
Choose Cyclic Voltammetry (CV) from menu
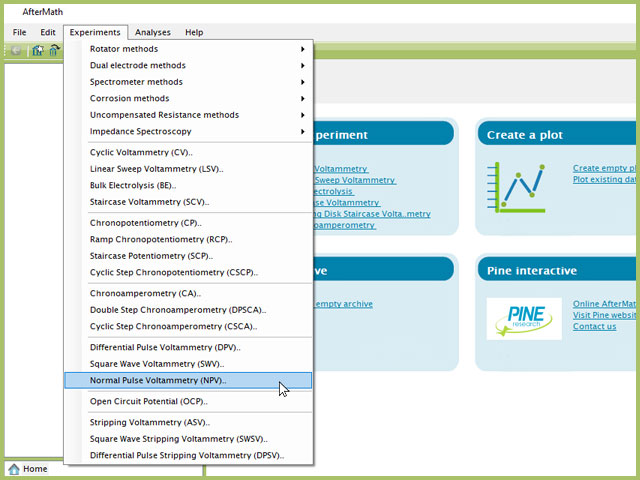pyautogui.click(x=141, y=153)
